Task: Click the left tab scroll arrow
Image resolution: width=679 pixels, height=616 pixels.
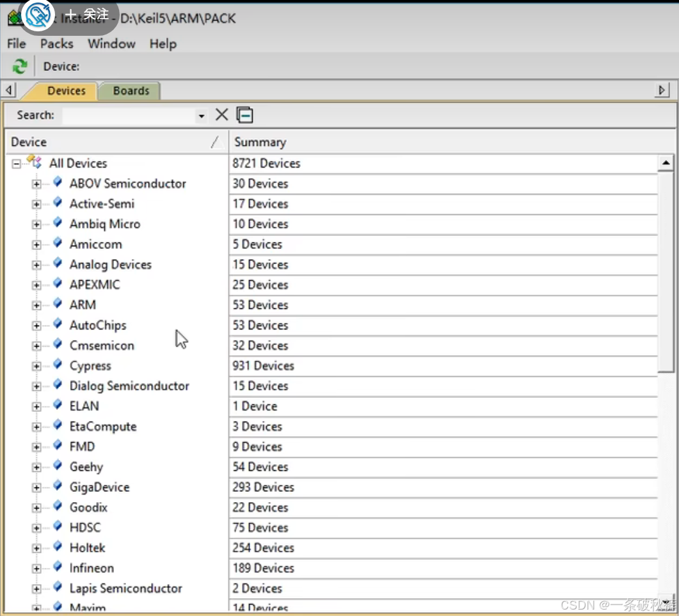Action: point(9,90)
